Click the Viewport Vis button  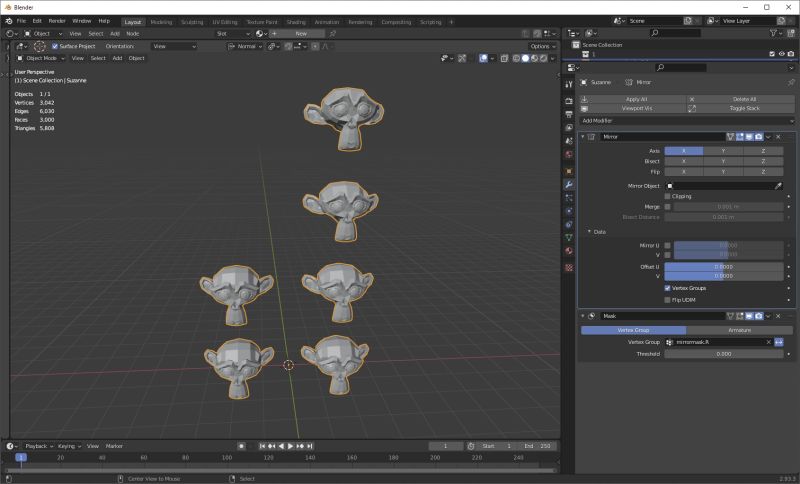(x=633, y=109)
